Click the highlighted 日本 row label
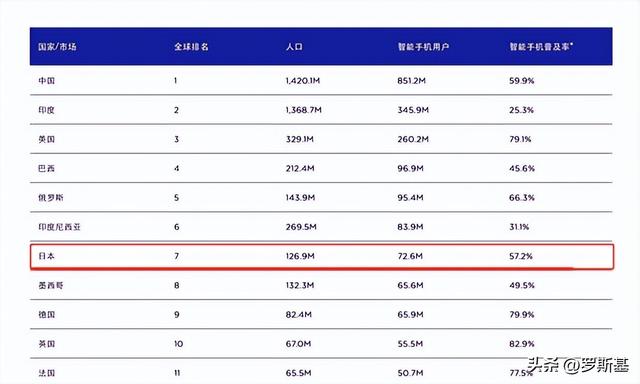 tap(47, 256)
